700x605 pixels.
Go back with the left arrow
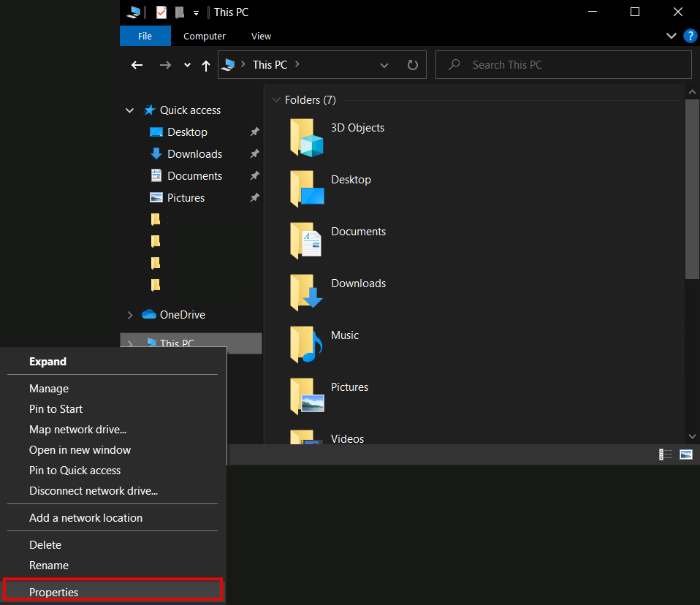coord(137,65)
